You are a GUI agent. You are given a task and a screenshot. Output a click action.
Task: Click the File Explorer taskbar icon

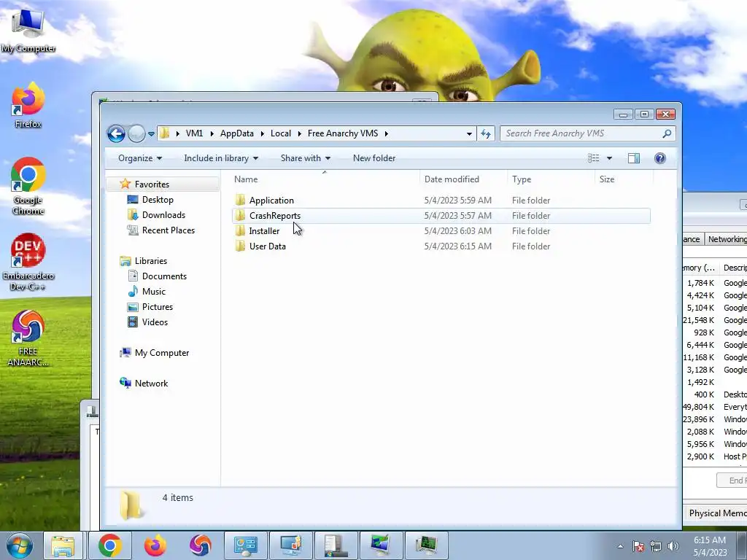click(x=63, y=545)
